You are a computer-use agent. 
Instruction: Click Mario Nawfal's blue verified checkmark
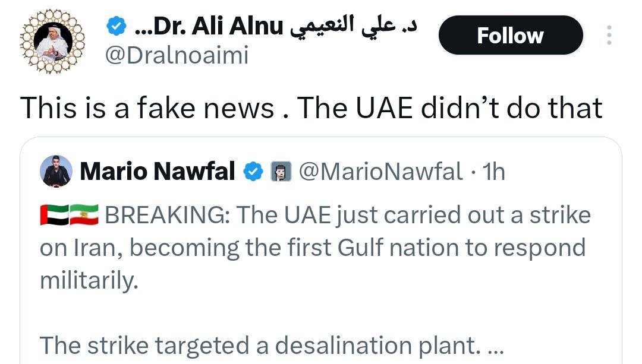[253, 171]
